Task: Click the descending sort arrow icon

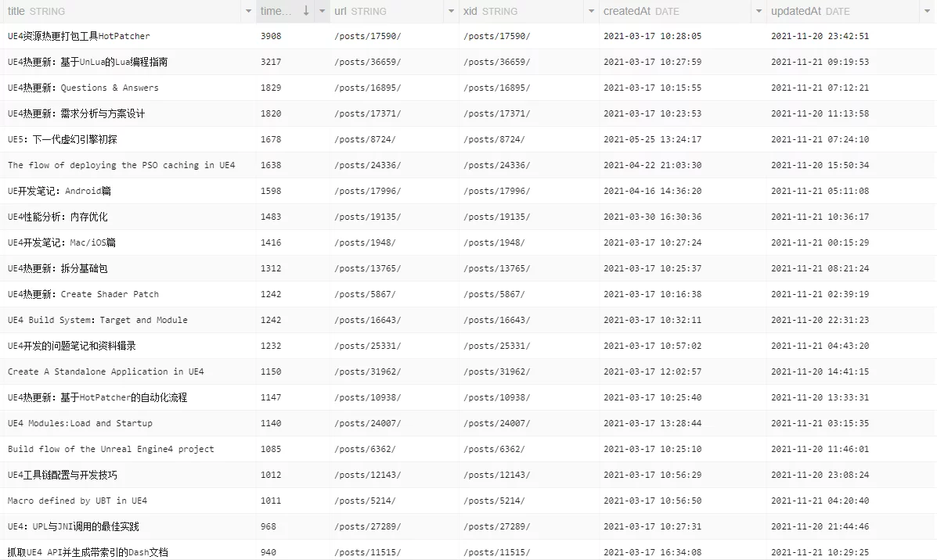Action: pyautogui.click(x=306, y=12)
